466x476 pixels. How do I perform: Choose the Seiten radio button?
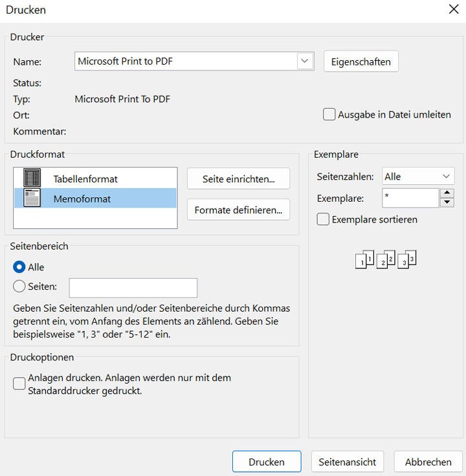pyautogui.click(x=19, y=286)
